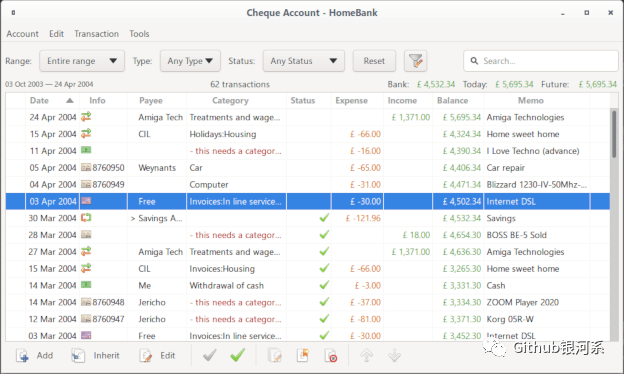Screen dimensions: 624x374
Task: Sort by the Date column header
Action: click(x=52, y=101)
